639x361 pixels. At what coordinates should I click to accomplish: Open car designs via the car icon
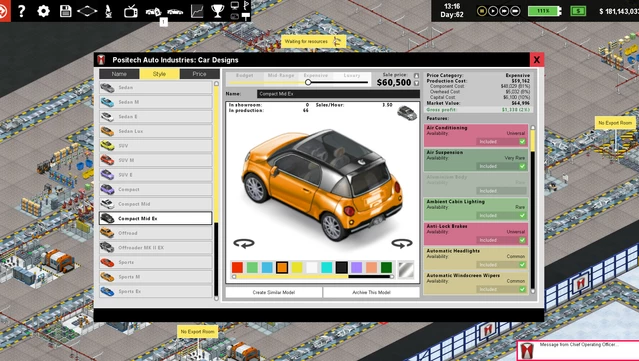click(x=175, y=11)
